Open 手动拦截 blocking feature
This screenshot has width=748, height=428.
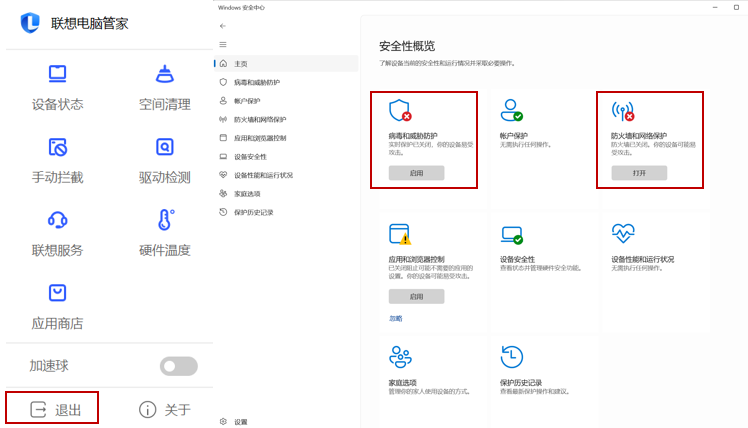coord(57,161)
